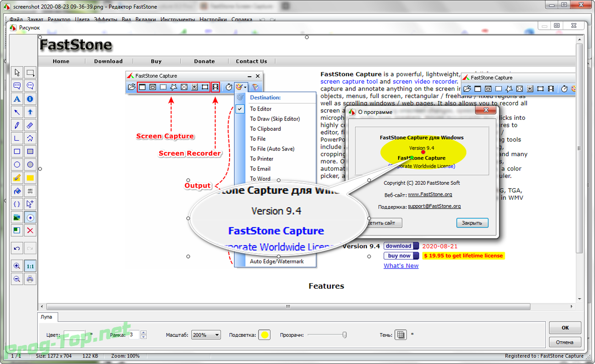The height and width of the screenshot is (364, 595).
Task: Increase Рамка with the up stepper
Action: tap(144, 333)
